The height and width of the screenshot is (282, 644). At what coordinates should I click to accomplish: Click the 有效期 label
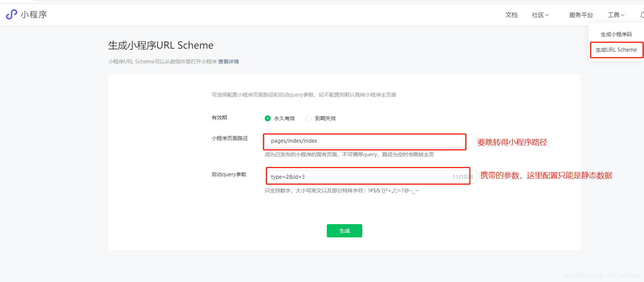(x=219, y=118)
